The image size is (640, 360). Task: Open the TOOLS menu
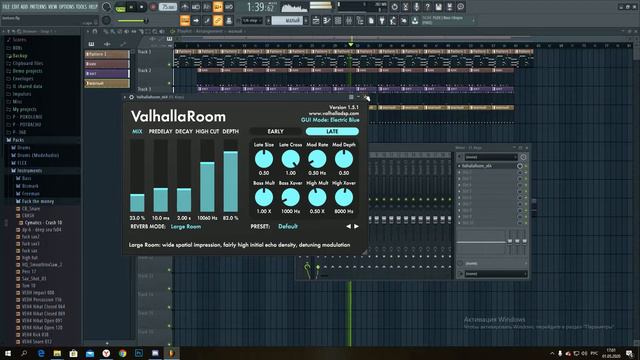(82, 7)
